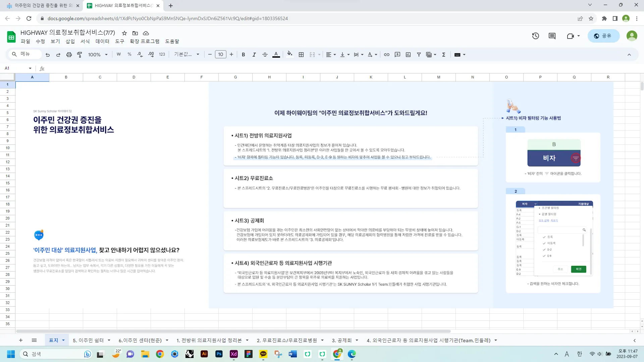Click the paint format roller icon
Image resolution: width=644 pixels, height=362 pixels.
tap(79, 55)
